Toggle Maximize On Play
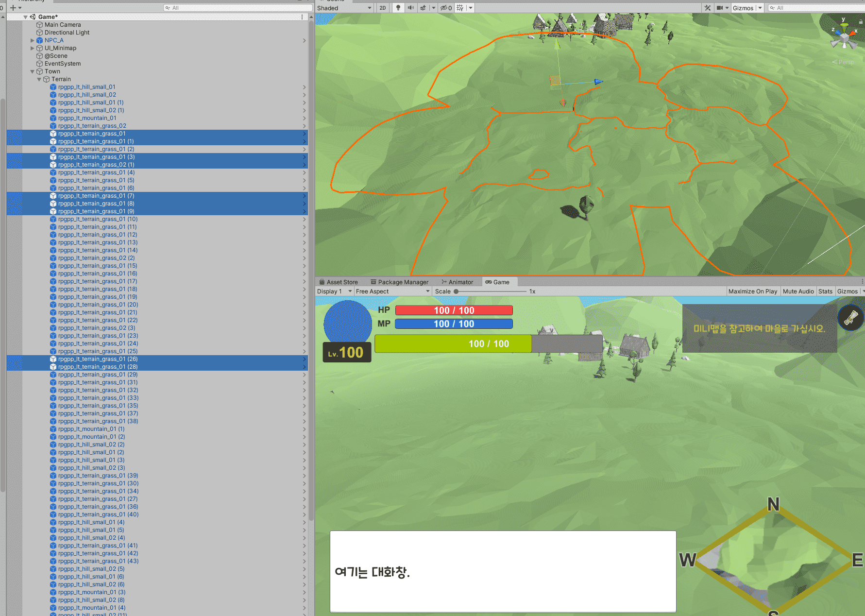Image resolution: width=865 pixels, height=616 pixels. tap(753, 291)
